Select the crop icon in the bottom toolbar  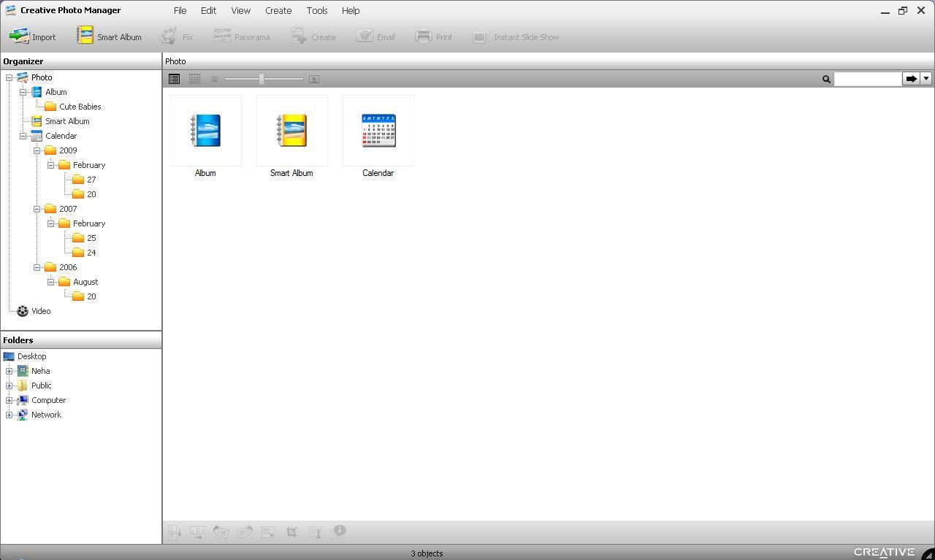(291, 532)
